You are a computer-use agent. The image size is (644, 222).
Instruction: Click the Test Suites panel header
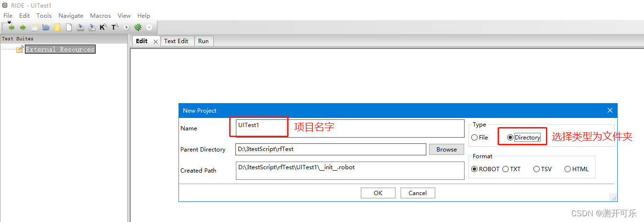click(64, 39)
